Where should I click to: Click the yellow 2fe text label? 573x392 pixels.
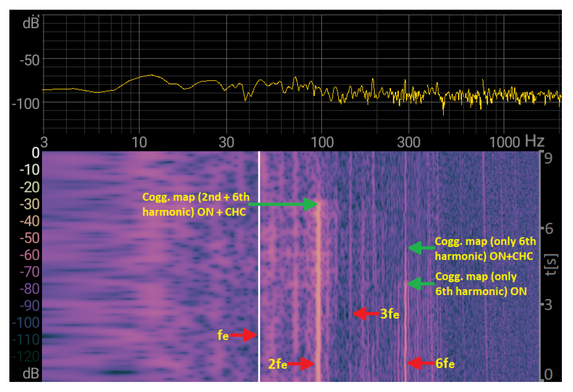[x=277, y=364]
